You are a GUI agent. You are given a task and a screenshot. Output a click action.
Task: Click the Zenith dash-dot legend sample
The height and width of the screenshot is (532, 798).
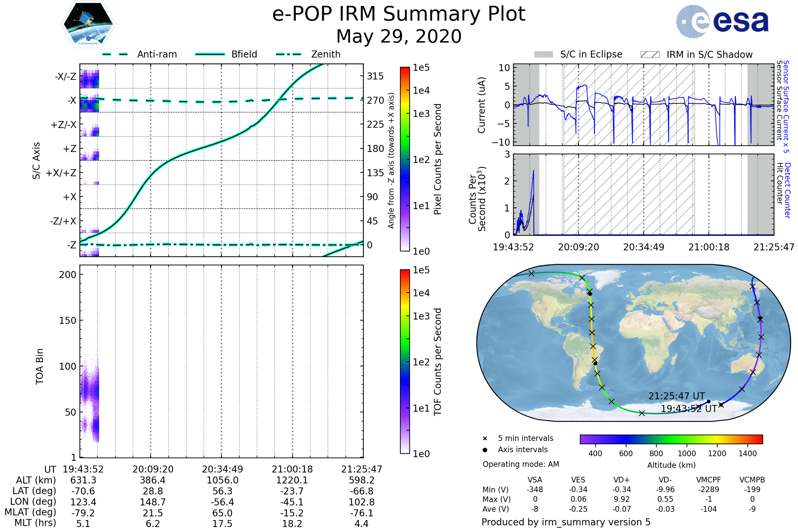click(x=289, y=54)
